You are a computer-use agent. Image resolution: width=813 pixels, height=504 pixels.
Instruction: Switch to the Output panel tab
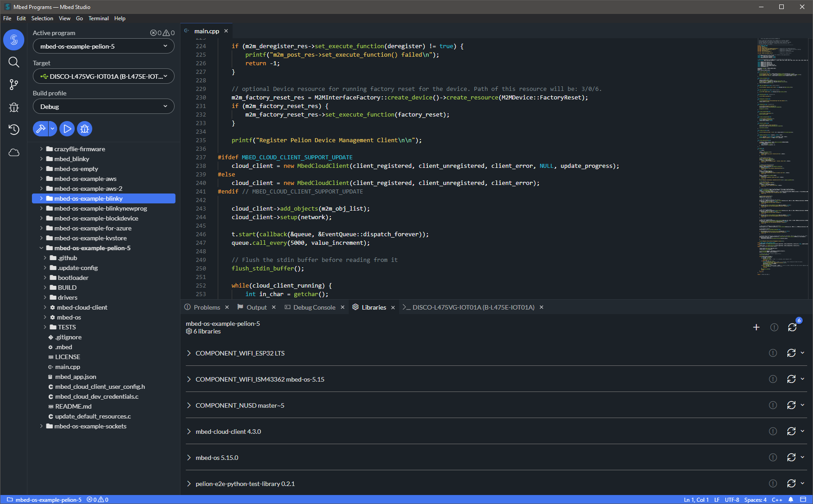click(256, 307)
